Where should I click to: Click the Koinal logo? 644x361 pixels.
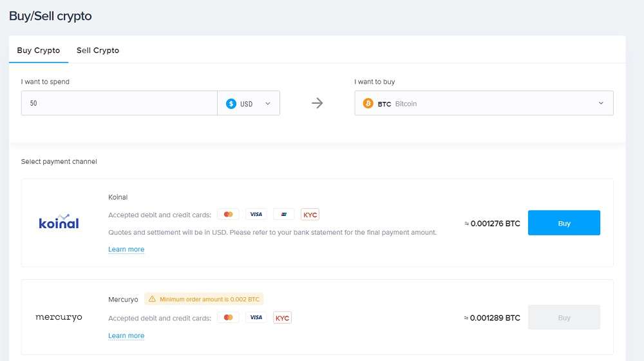click(x=59, y=222)
